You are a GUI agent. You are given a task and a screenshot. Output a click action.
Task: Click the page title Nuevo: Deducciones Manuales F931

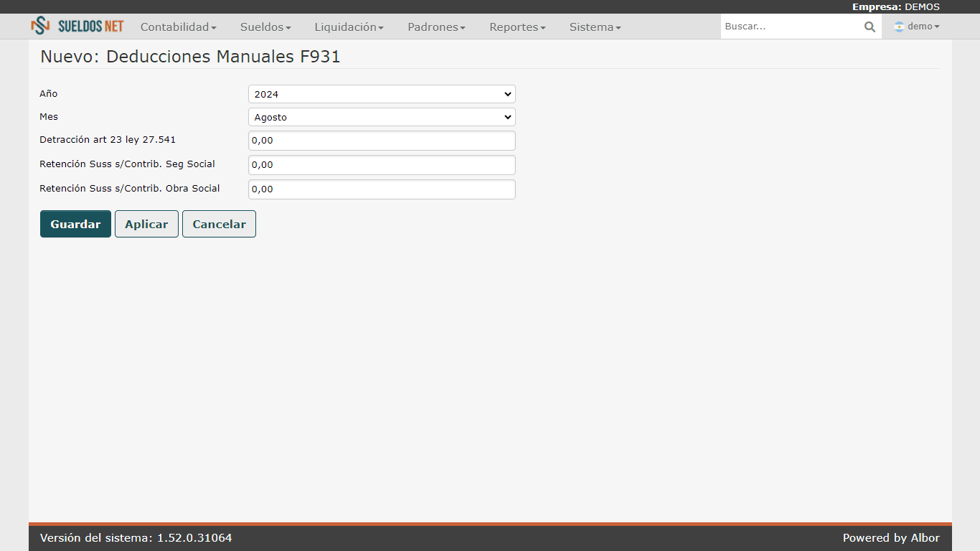coord(190,57)
